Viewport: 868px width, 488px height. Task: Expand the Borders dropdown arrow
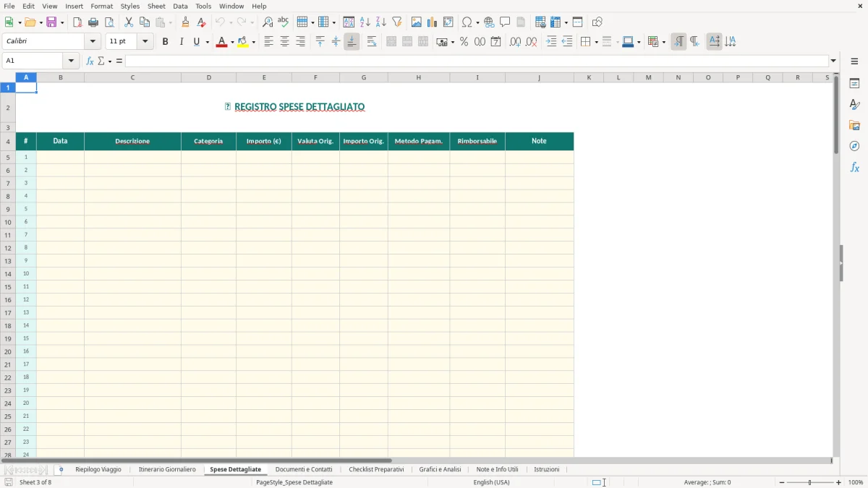tap(595, 42)
